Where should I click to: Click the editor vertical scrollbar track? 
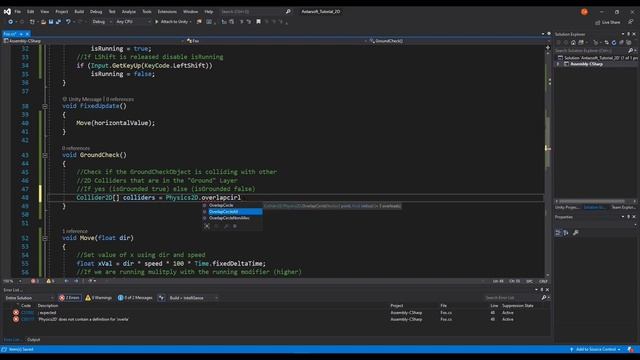[x=548, y=163]
